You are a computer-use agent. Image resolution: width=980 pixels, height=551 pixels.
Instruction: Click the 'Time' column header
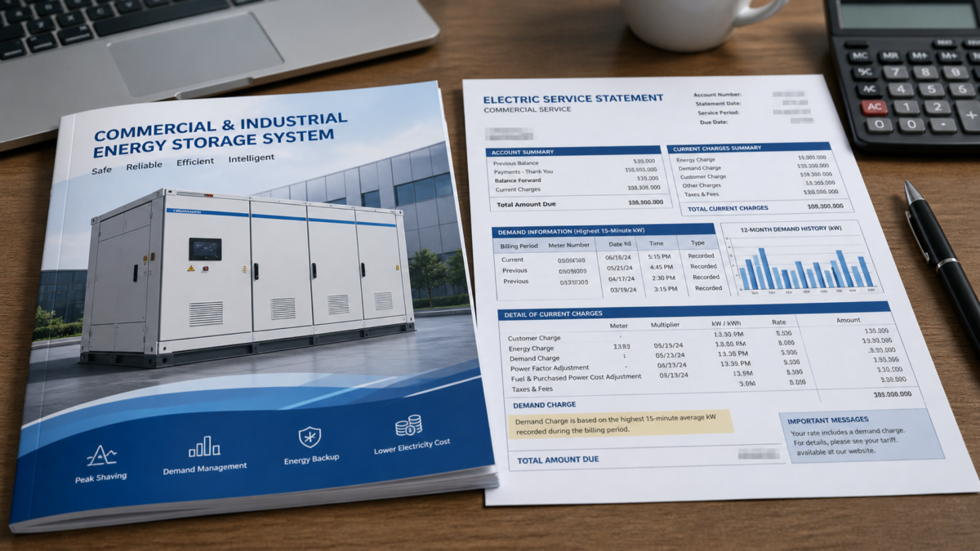[657, 243]
